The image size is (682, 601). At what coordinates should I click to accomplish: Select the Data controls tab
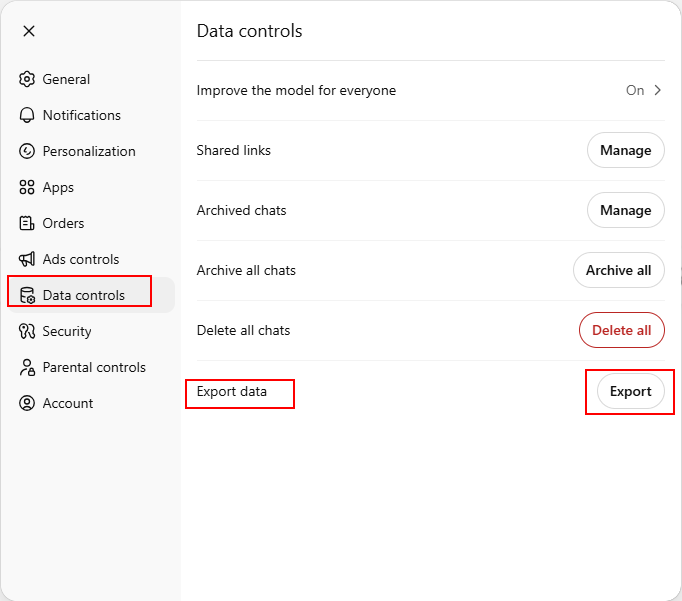tap(90, 295)
